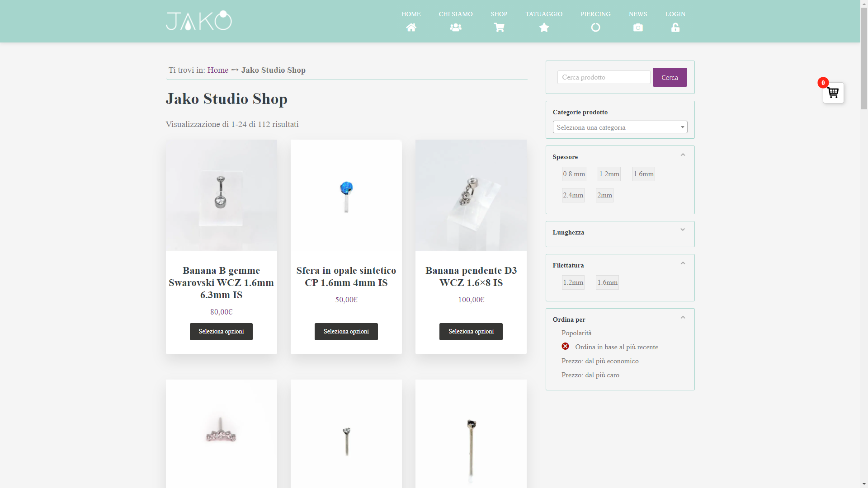The width and height of the screenshot is (868, 488).
Task: Click the JAKO logo
Action: pos(199,21)
